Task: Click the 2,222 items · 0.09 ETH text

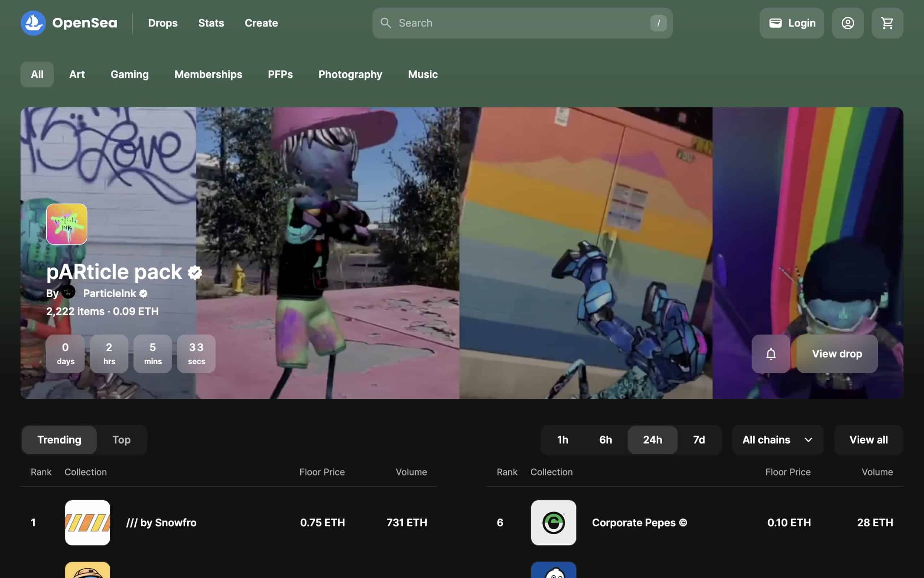Action: tap(103, 311)
